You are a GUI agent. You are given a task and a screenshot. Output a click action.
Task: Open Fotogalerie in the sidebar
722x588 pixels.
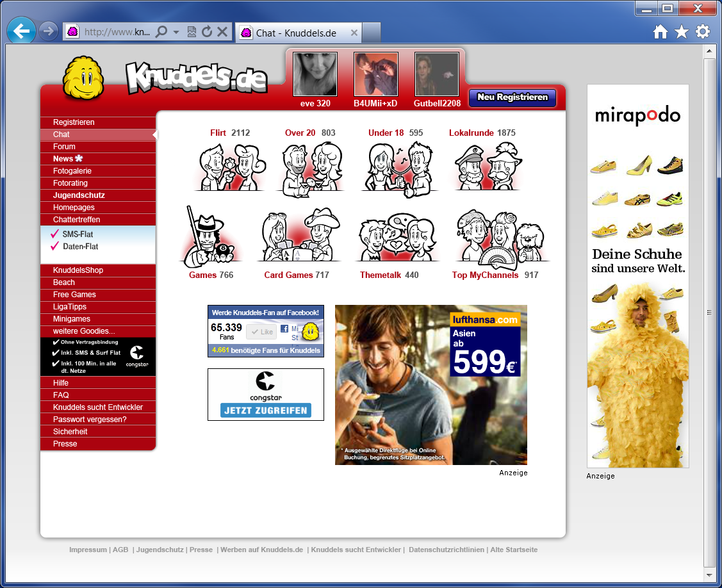pos(98,171)
